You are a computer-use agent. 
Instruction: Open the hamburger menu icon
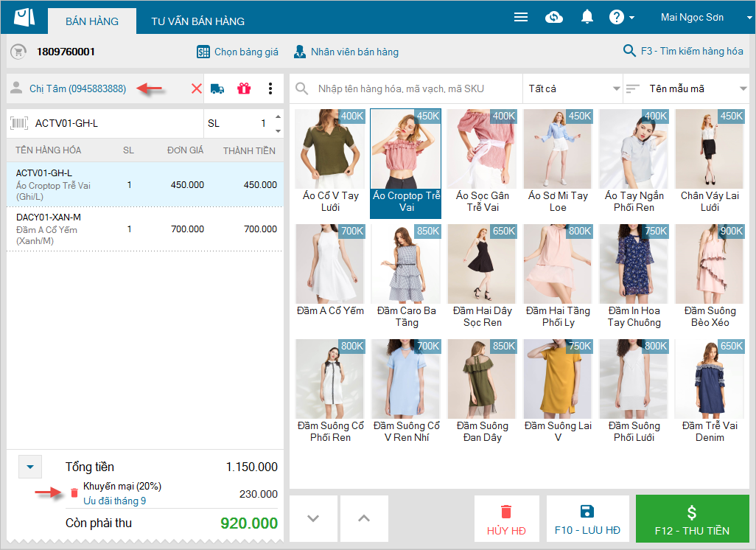click(521, 17)
